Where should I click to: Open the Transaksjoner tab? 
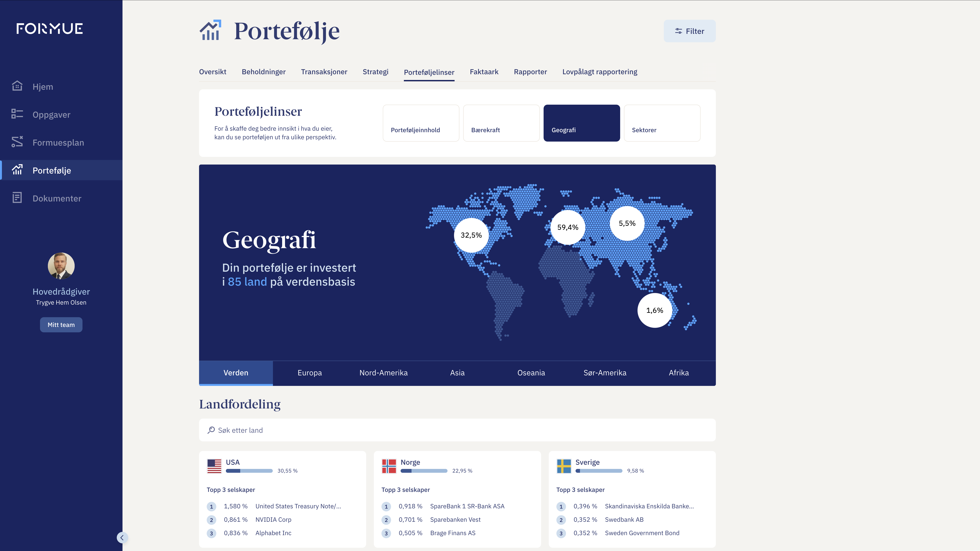pyautogui.click(x=324, y=72)
